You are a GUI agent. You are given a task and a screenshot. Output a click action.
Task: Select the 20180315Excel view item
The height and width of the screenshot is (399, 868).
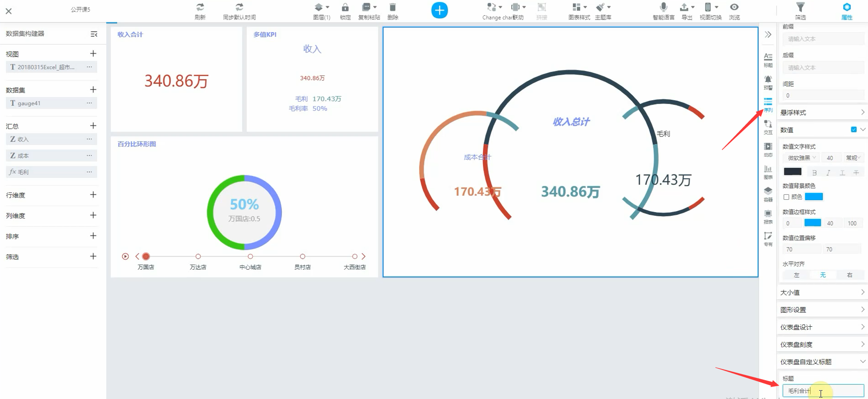[x=51, y=67]
